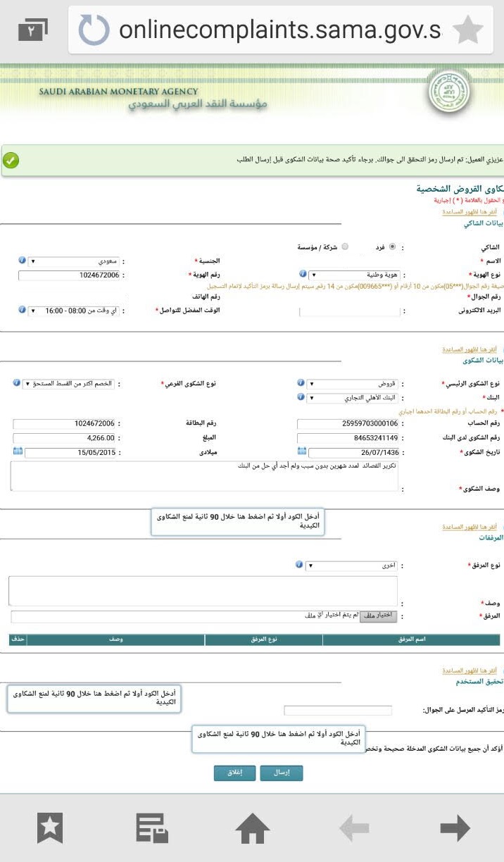The height and width of the screenshot is (862, 504).
Task: Click the البريد الالكتروني email input field
Action: (x=350, y=311)
